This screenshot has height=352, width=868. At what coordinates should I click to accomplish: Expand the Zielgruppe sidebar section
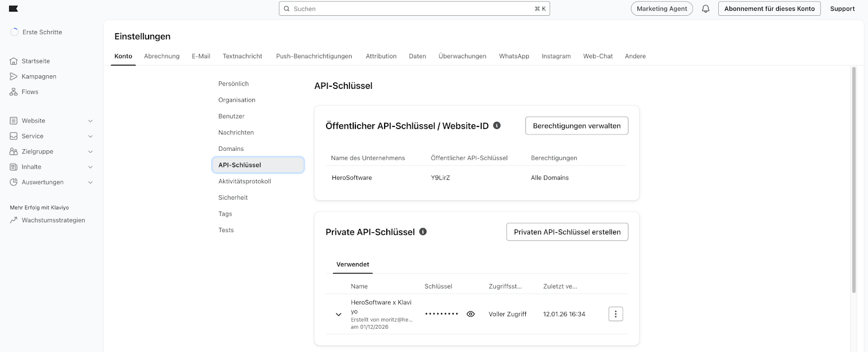click(x=91, y=151)
